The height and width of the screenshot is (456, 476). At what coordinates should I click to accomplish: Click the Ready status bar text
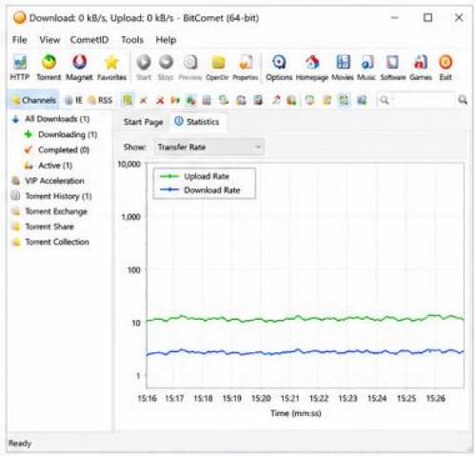click(20, 443)
